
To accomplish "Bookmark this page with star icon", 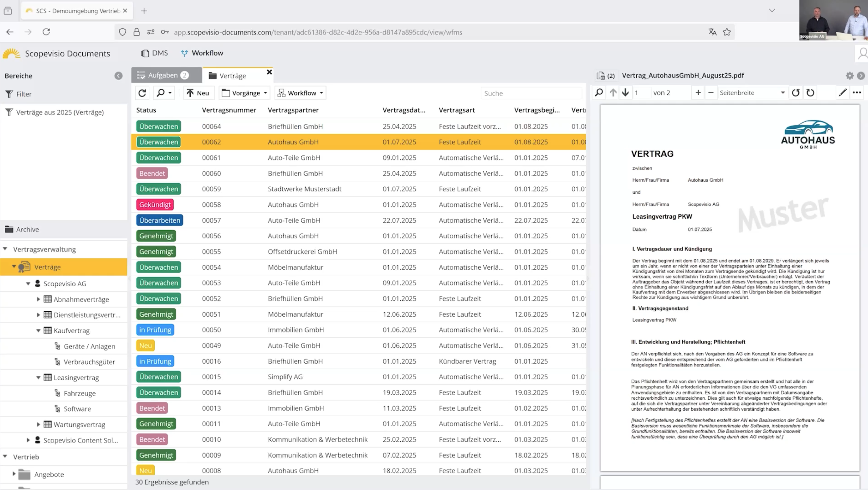I will 727,32.
